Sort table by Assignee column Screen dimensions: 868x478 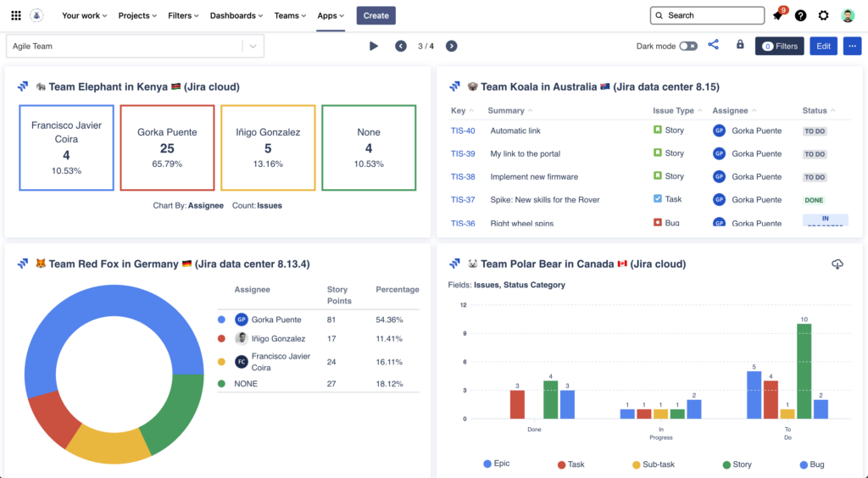click(x=734, y=111)
